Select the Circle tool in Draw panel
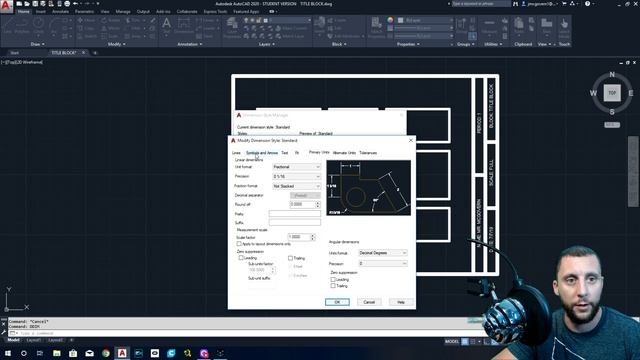Image resolution: width=640 pixels, height=360 pixels. pos(39,25)
